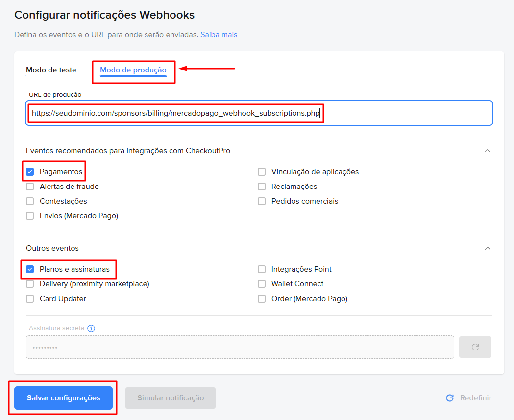Collapse the Outros eventos section
The image size is (514, 420).
(487, 248)
